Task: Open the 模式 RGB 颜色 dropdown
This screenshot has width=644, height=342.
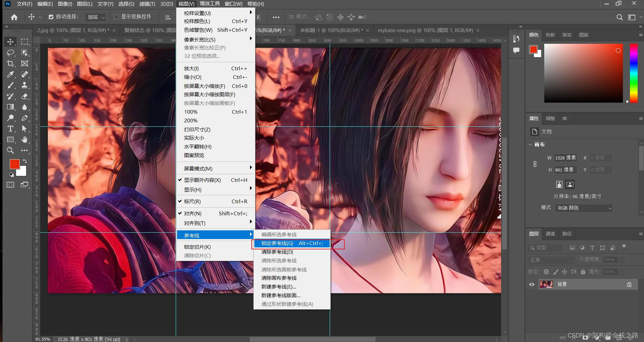Action: [584, 208]
